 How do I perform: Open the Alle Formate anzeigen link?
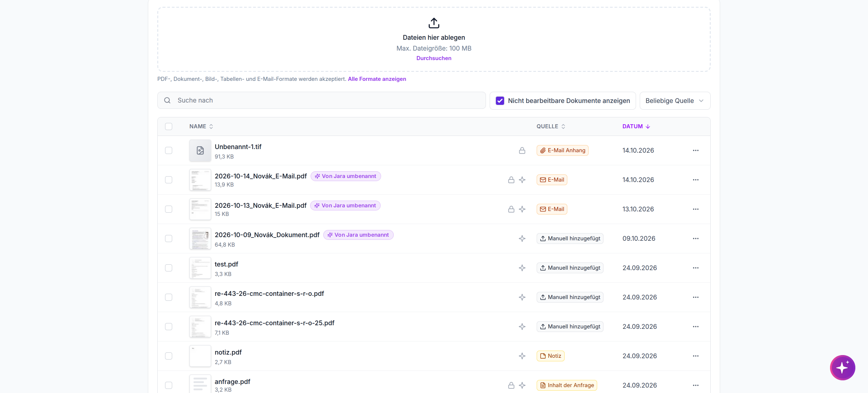pos(377,79)
